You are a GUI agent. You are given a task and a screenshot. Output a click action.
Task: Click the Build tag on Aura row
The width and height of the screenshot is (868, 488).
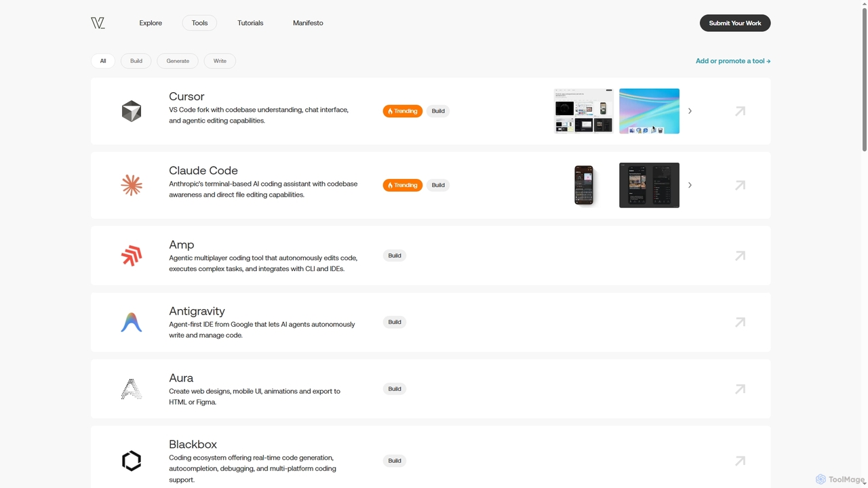point(395,389)
